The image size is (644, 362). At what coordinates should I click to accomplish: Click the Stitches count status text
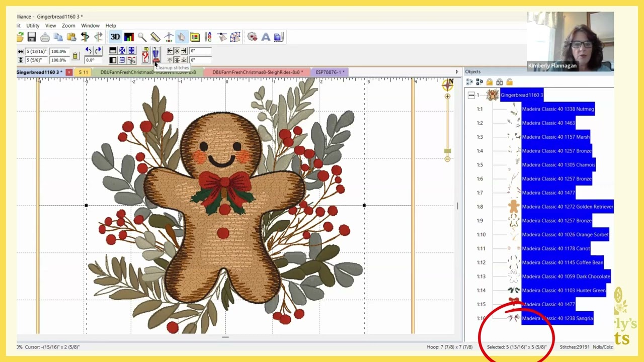(x=575, y=347)
